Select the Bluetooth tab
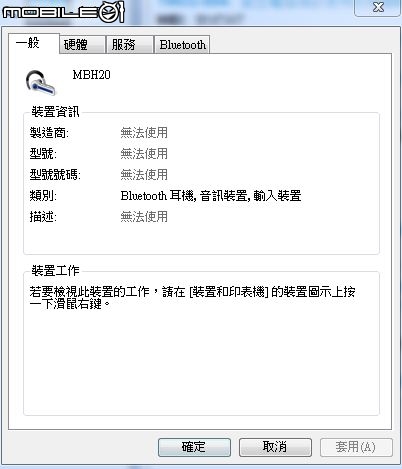The image size is (402, 469). pyautogui.click(x=182, y=45)
